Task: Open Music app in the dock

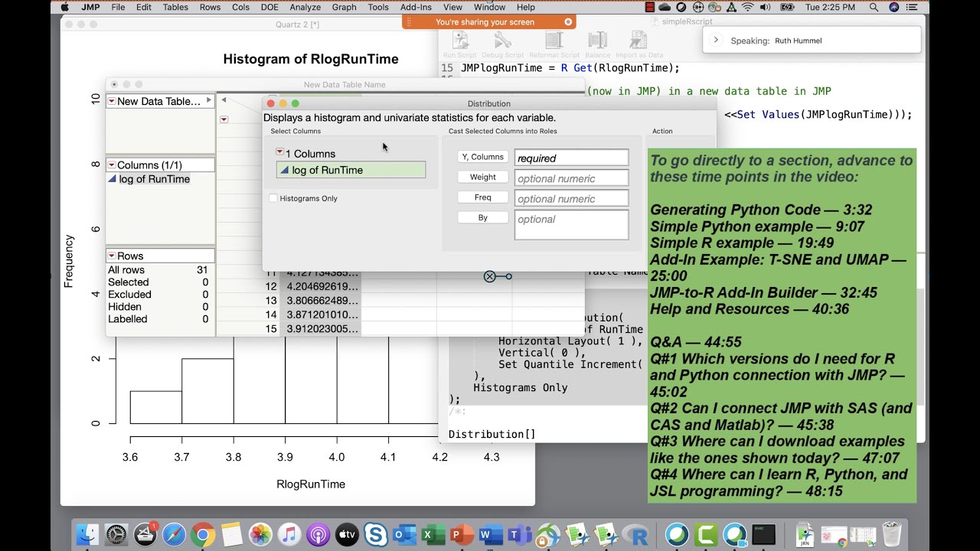Action: (x=289, y=534)
